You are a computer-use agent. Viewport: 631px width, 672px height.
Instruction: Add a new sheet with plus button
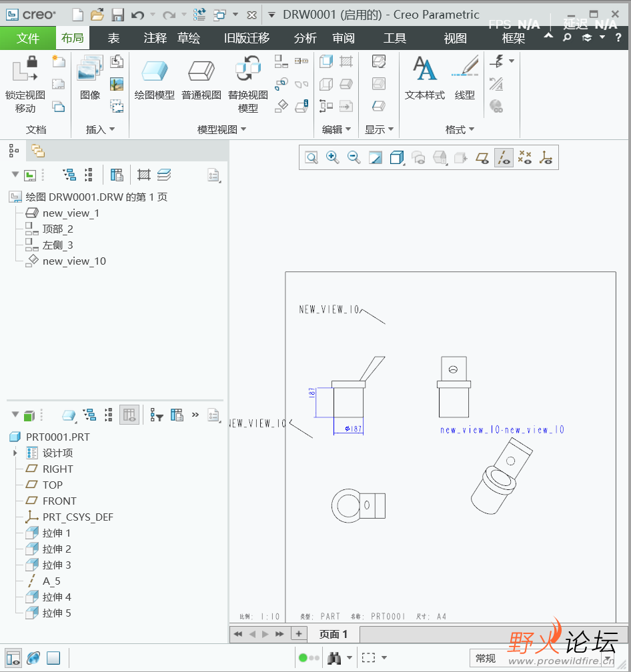click(299, 634)
